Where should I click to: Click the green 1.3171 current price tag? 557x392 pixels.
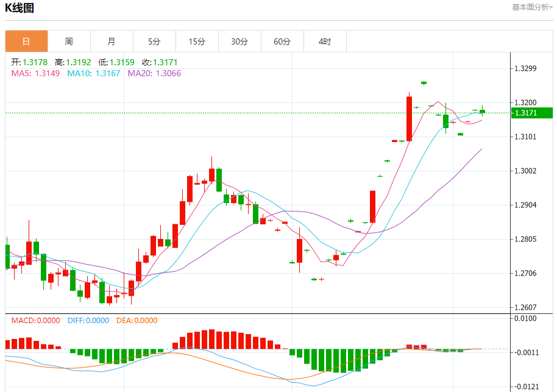(531, 113)
